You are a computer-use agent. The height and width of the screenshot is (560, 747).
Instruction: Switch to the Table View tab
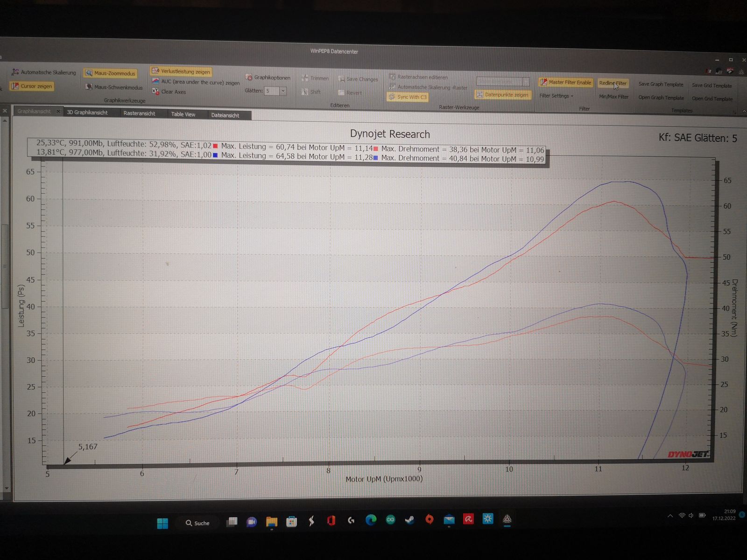click(x=183, y=114)
